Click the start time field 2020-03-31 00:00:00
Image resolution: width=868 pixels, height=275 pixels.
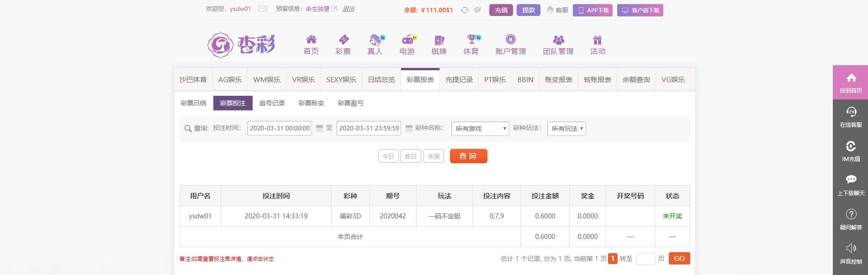(x=280, y=128)
